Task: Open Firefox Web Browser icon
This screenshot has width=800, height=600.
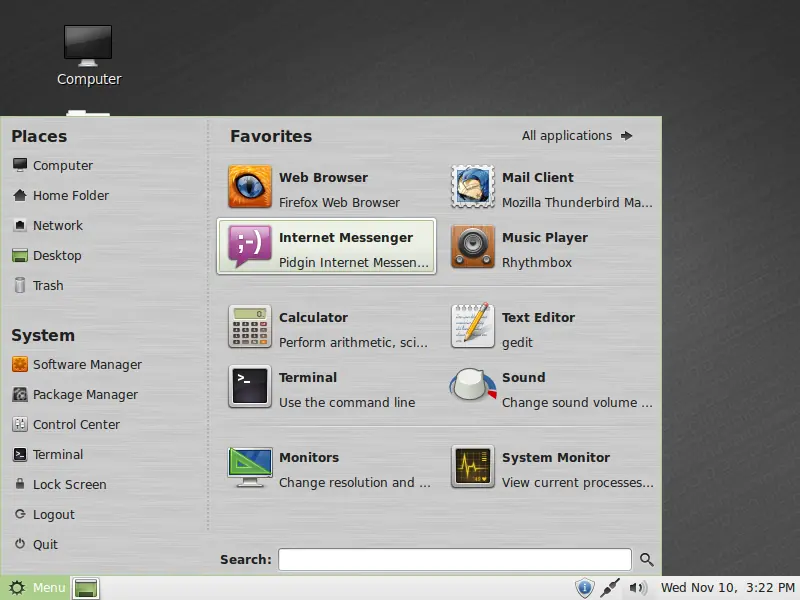Action: click(250, 187)
